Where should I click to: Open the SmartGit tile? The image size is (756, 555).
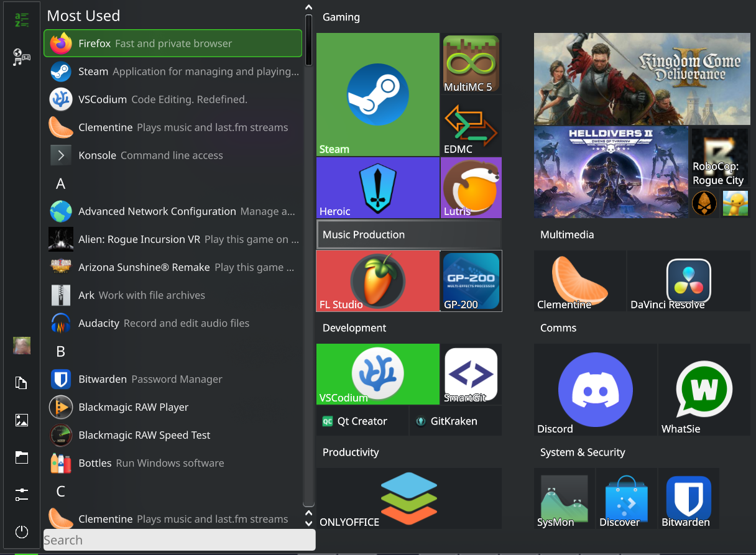pos(471,374)
